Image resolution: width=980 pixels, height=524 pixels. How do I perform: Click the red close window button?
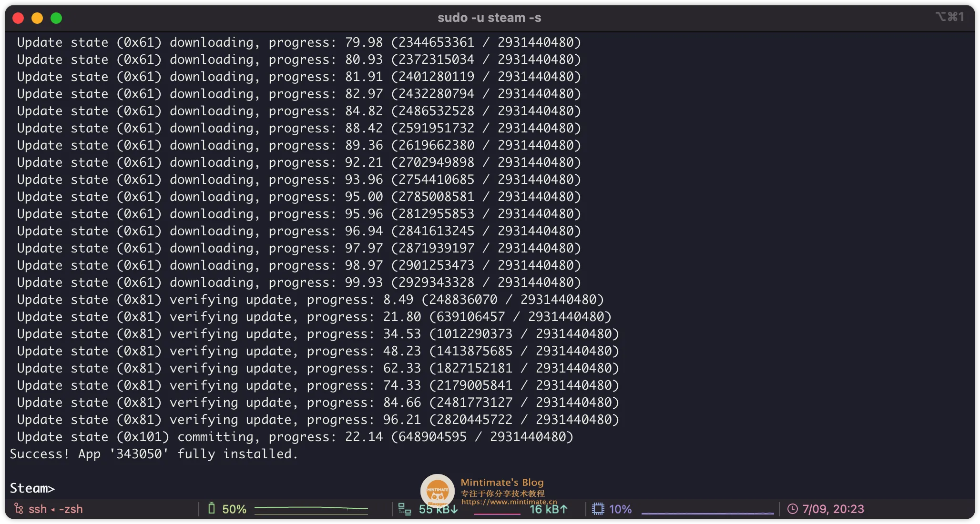click(x=18, y=18)
